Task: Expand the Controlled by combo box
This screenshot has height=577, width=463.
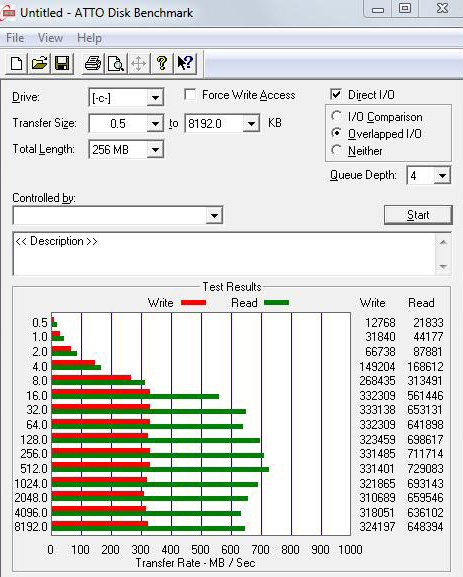Action: (x=214, y=216)
